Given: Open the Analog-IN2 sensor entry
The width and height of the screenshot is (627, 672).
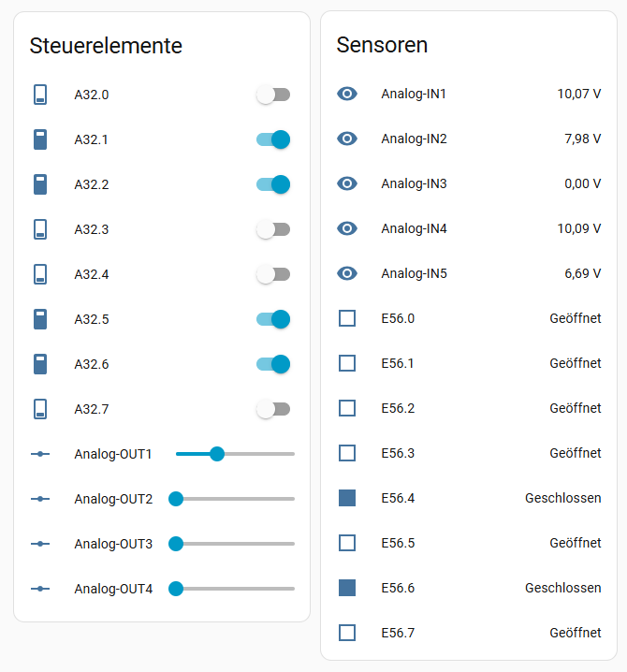Looking at the screenshot, I should coord(414,139).
